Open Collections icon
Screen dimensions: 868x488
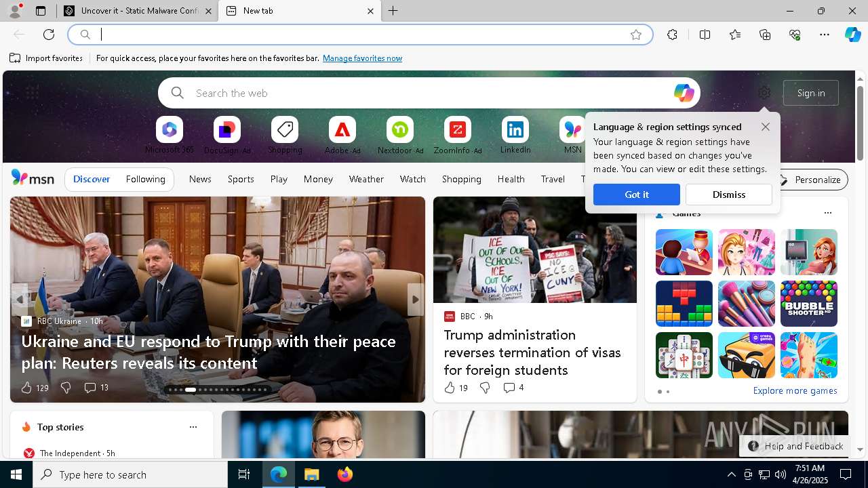pyautogui.click(x=765, y=35)
